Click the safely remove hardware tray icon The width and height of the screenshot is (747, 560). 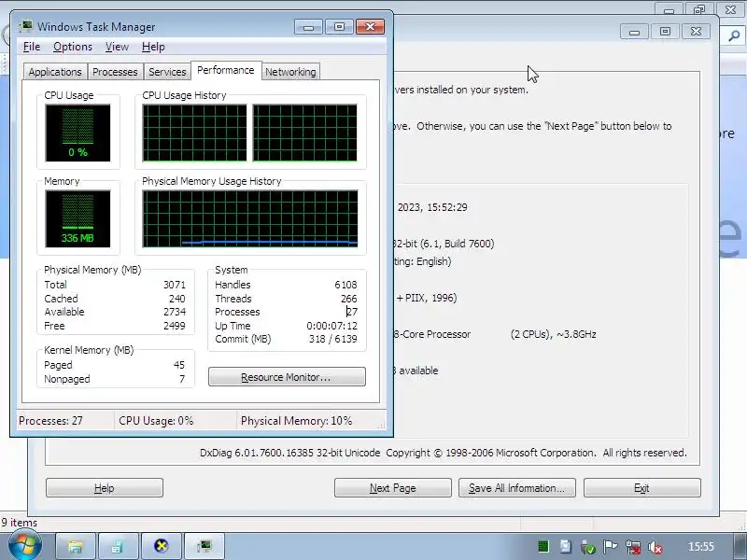click(588, 547)
